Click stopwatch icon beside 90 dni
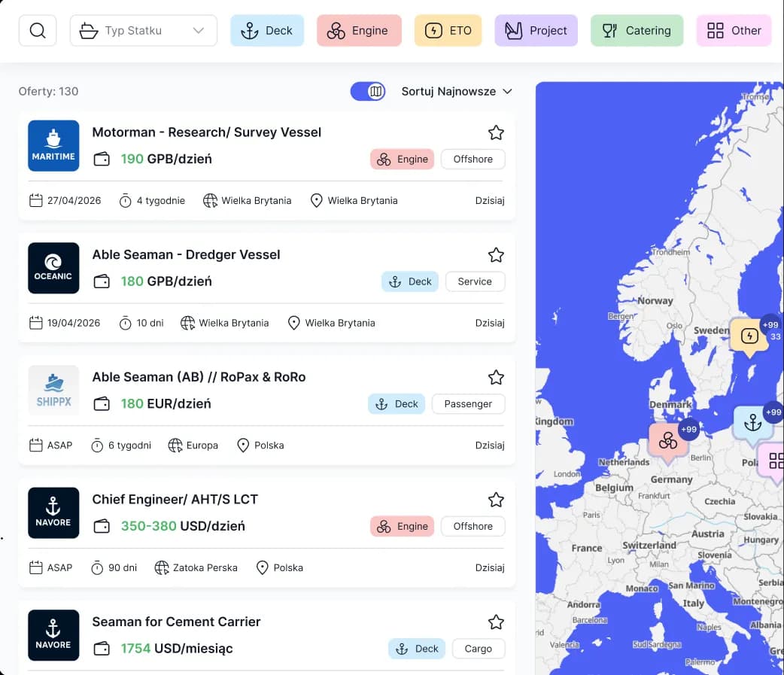The height and width of the screenshot is (675, 784). (97, 568)
